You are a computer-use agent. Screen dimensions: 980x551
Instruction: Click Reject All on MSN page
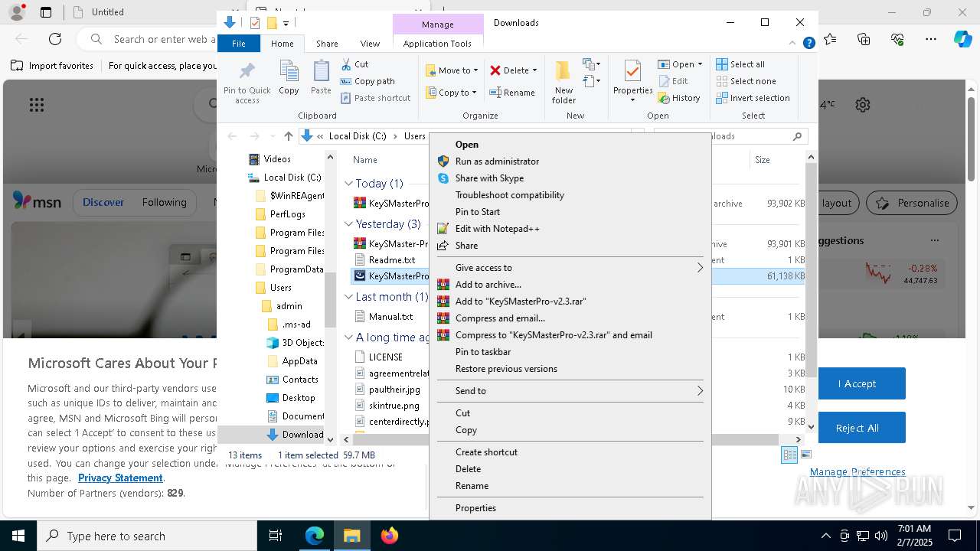click(x=857, y=428)
